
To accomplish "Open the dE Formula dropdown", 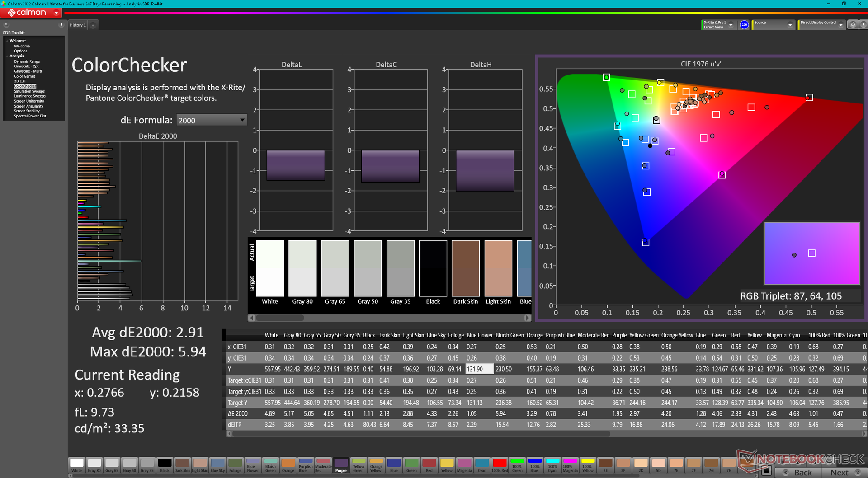I will [x=242, y=120].
